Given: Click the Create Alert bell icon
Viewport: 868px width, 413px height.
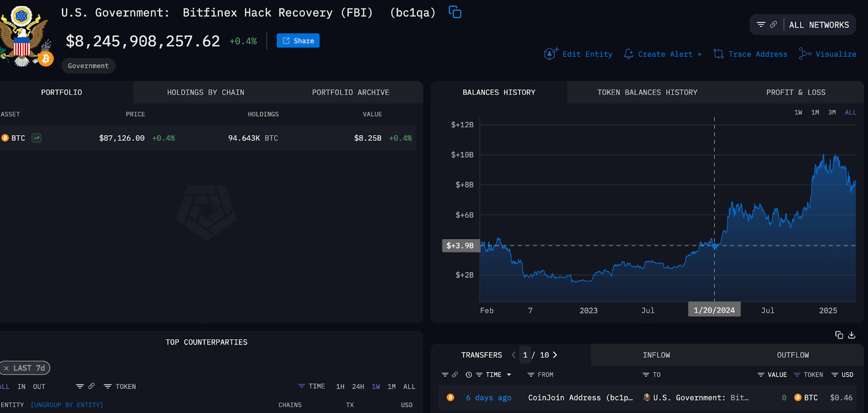Looking at the screenshot, I should 629,54.
